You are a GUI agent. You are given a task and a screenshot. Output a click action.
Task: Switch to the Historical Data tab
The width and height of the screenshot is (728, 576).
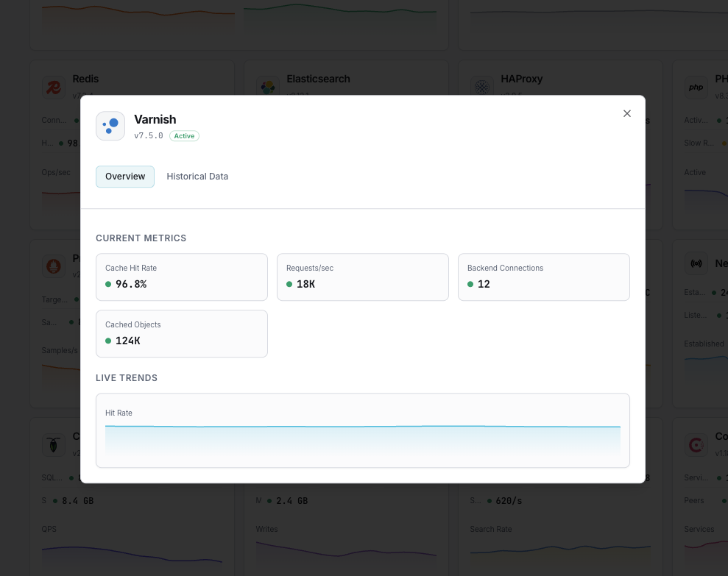pyautogui.click(x=197, y=177)
